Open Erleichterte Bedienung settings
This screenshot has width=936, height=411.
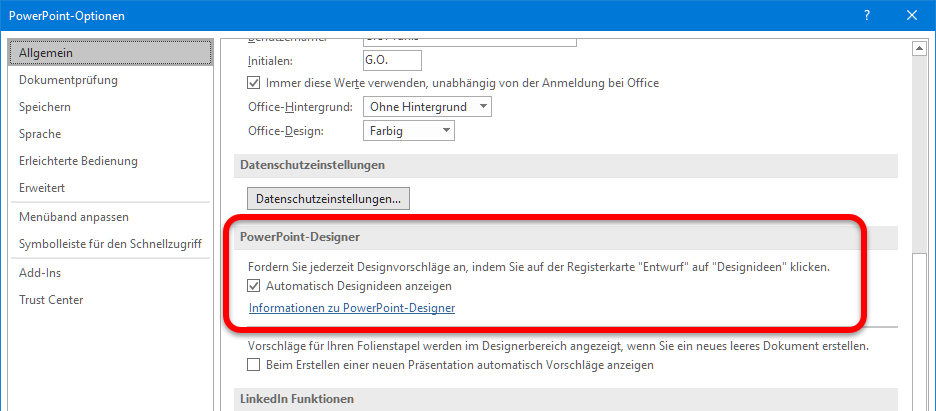pos(78,161)
